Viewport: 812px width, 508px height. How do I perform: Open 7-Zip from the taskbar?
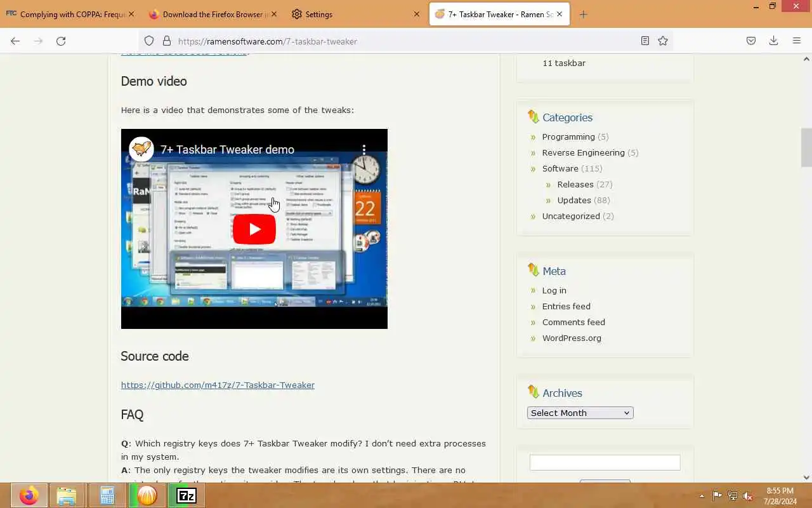click(187, 495)
